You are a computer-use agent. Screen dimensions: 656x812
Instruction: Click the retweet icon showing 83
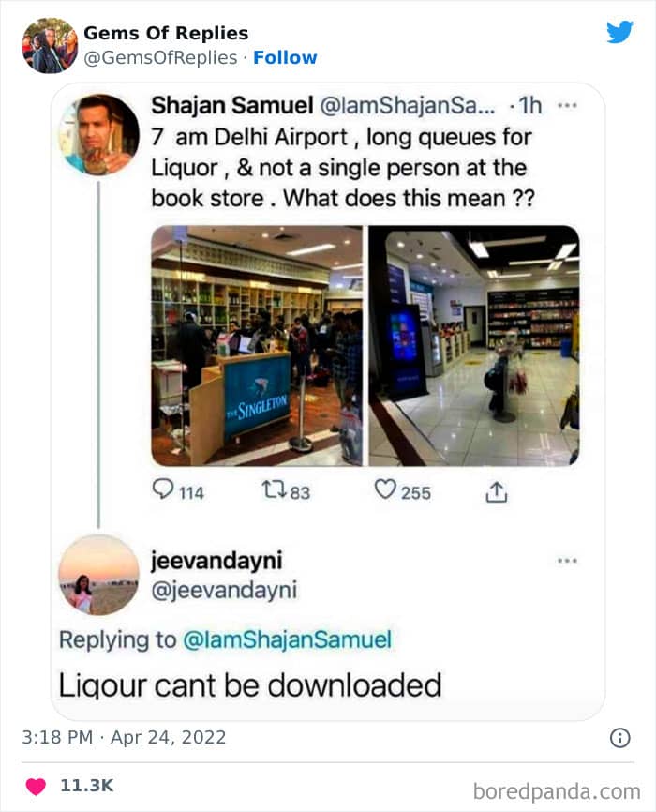[x=274, y=489]
